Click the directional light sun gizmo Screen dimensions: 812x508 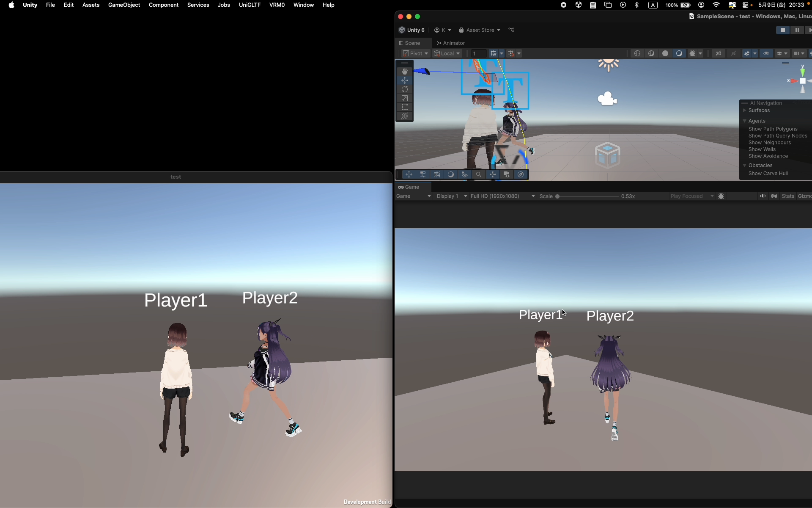[609, 64]
